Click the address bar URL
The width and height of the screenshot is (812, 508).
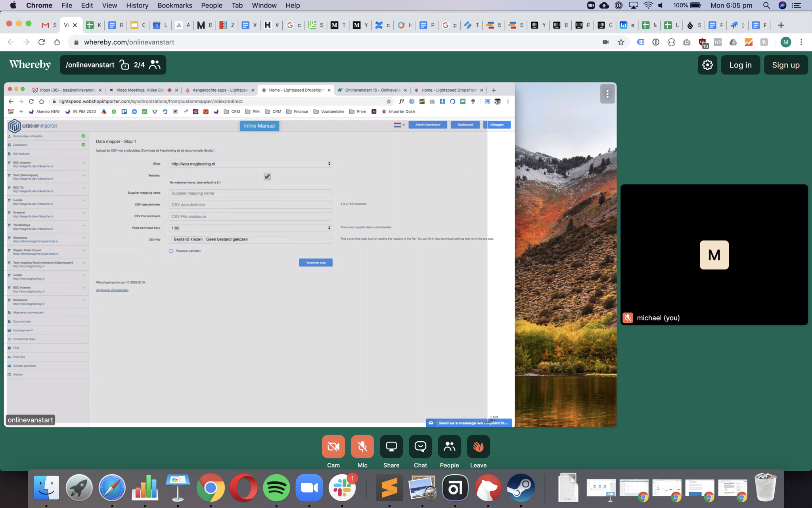coord(129,42)
